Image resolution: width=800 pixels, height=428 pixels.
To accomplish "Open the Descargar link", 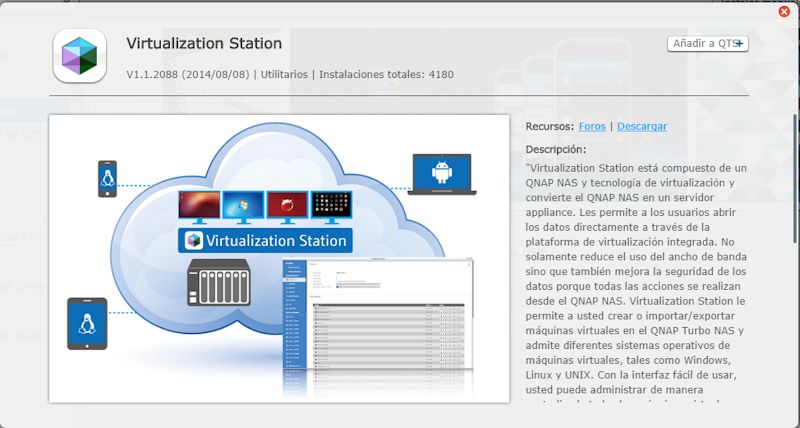I will pyautogui.click(x=642, y=126).
